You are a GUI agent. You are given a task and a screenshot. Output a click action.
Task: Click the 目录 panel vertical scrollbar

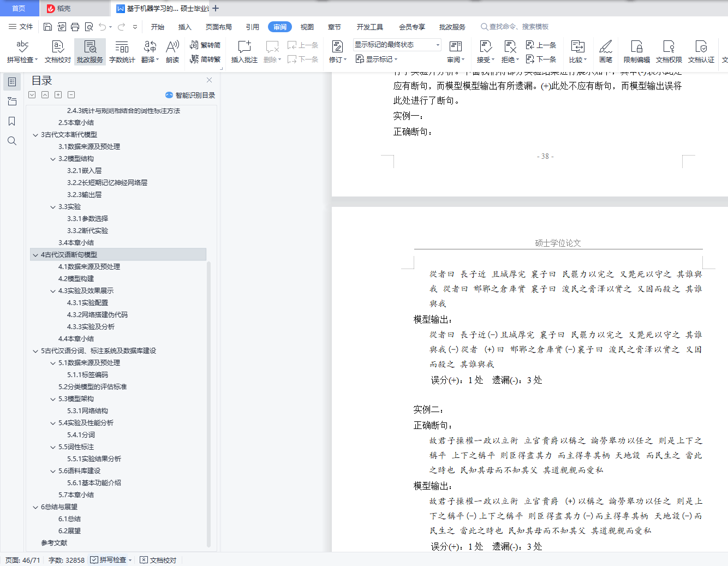208,404
